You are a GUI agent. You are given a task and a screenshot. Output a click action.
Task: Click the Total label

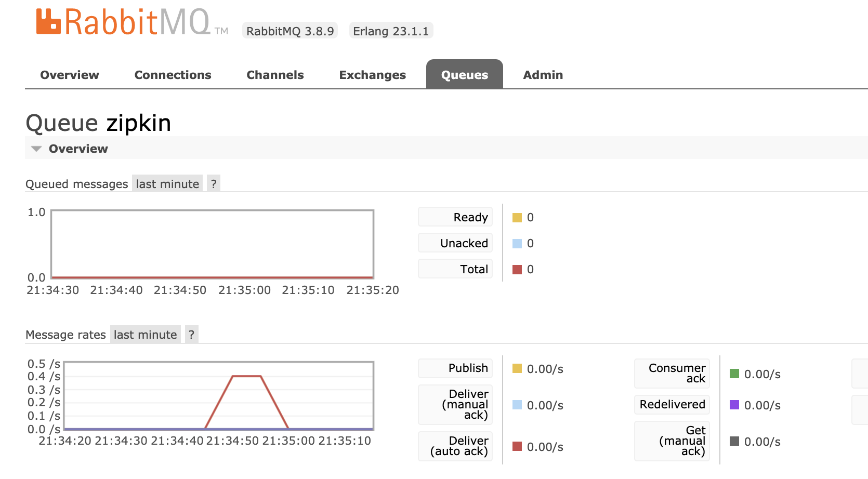tap(455, 269)
